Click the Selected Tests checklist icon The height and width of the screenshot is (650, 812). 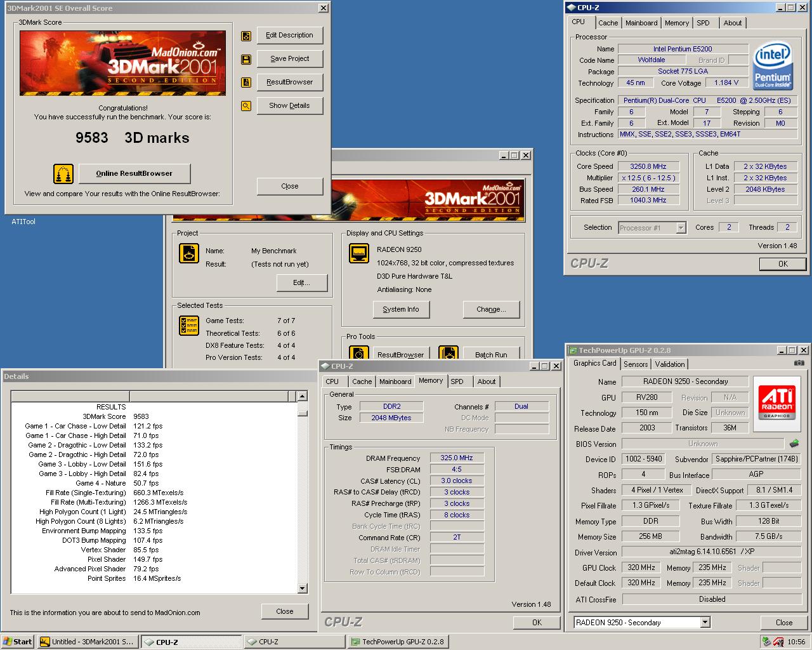[x=189, y=326]
